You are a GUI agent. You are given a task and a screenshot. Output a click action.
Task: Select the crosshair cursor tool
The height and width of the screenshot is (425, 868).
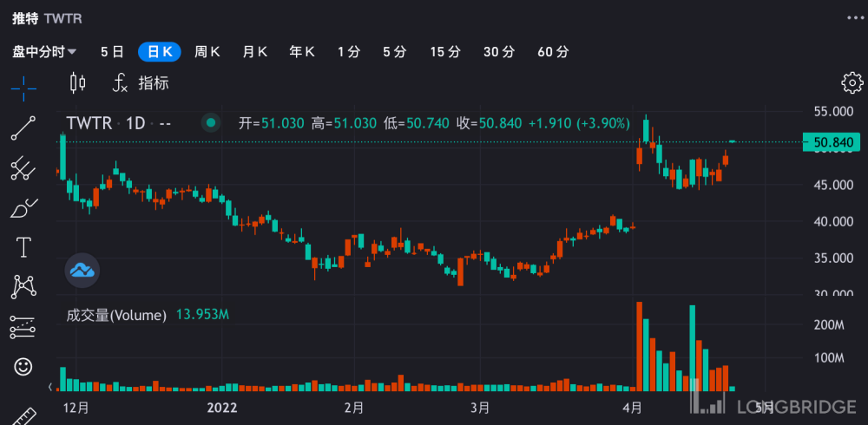point(23,89)
